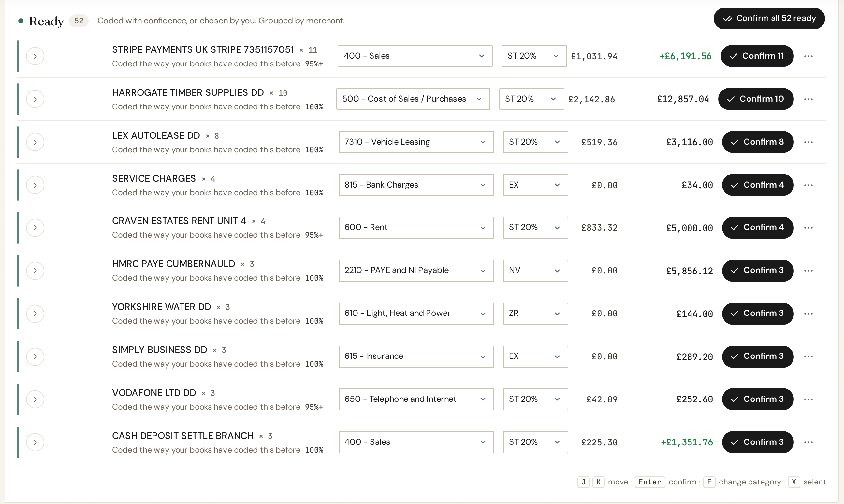
Task: Open more options for SIMPLY BUSINESS row
Action: pyautogui.click(x=808, y=357)
